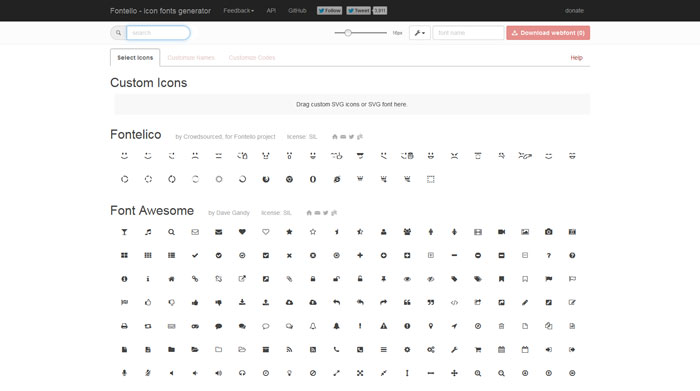Viewport: 700px width, 391px height.
Task: Select the microphone icon
Action: click(124, 373)
